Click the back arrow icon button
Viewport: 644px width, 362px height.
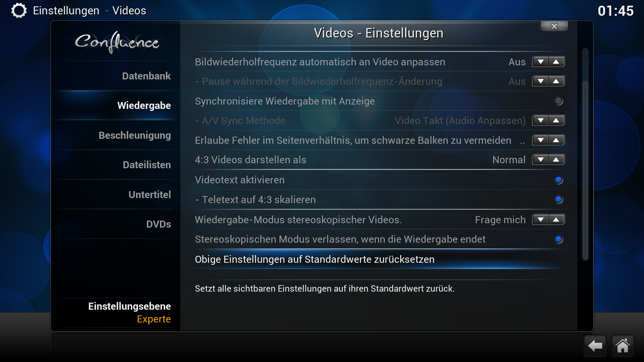[x=595, y=346]
